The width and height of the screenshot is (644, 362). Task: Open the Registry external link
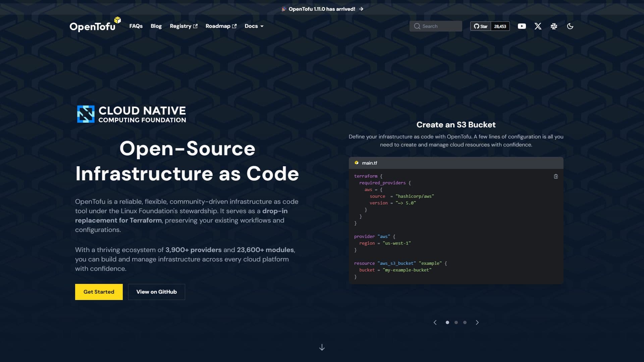[x=183, y=26]
